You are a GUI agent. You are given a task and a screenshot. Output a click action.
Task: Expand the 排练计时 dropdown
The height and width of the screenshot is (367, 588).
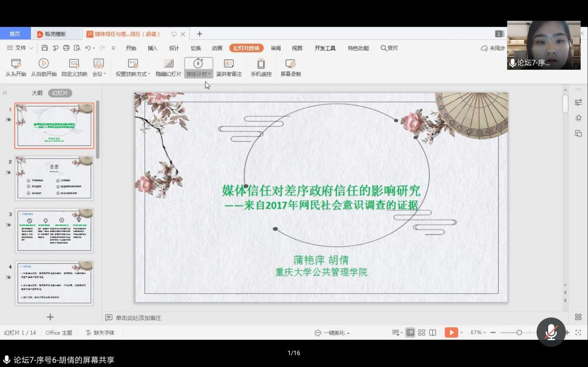coord(209,74)
